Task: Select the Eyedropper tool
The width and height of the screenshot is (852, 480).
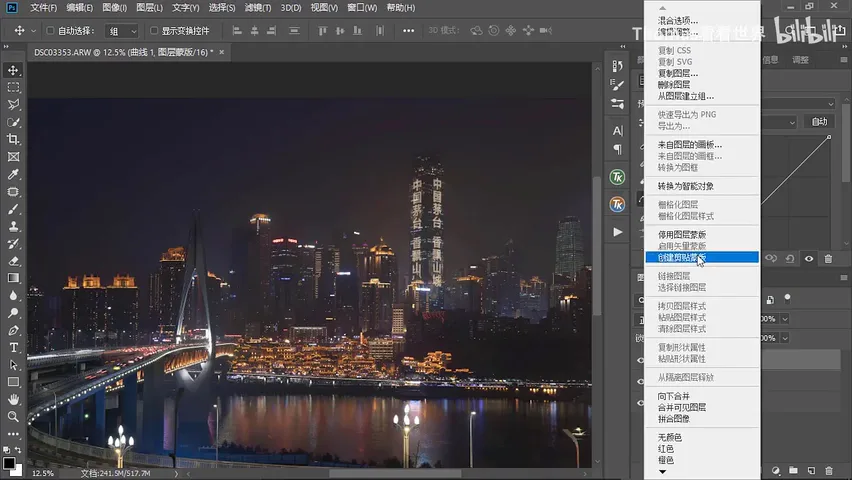Action: coord(14,174)
